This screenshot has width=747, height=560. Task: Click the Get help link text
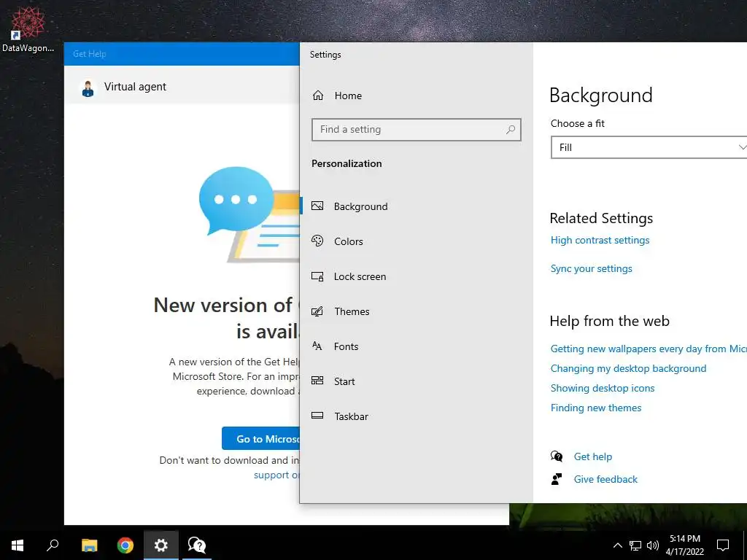point(592,456)
